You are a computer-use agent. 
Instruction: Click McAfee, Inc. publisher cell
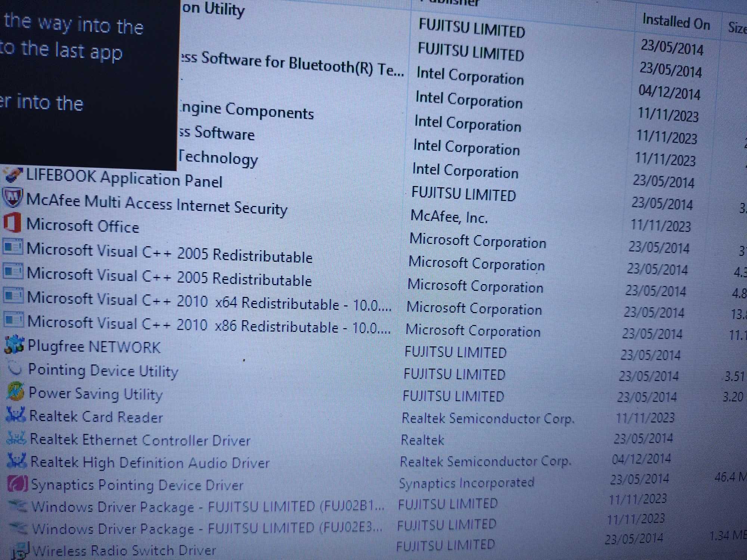tap(449, 217)
